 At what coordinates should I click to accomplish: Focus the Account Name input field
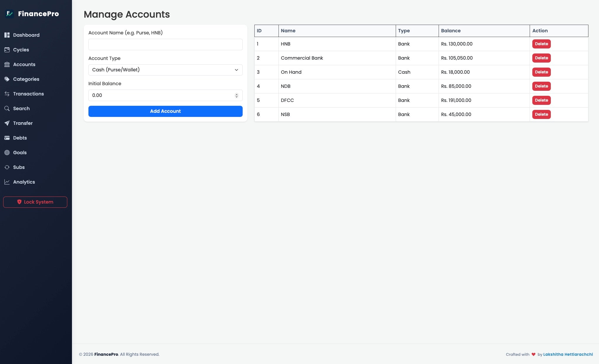pos(165,44)
